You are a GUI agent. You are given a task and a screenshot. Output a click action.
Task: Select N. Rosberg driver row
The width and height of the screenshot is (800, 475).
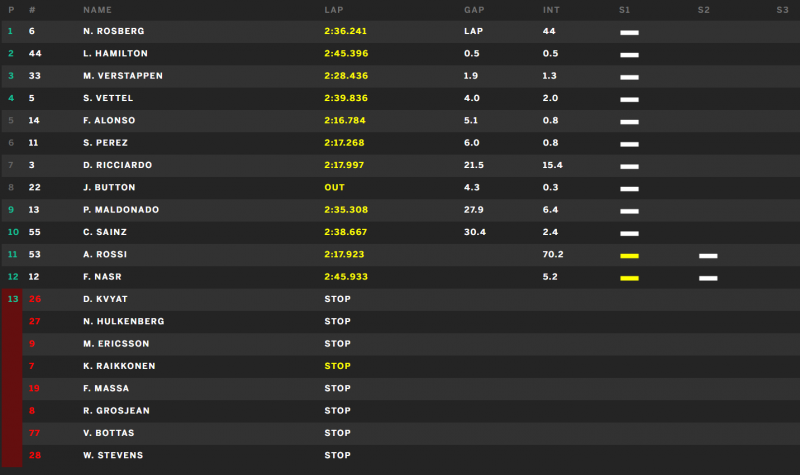click(x=401, y=31)
